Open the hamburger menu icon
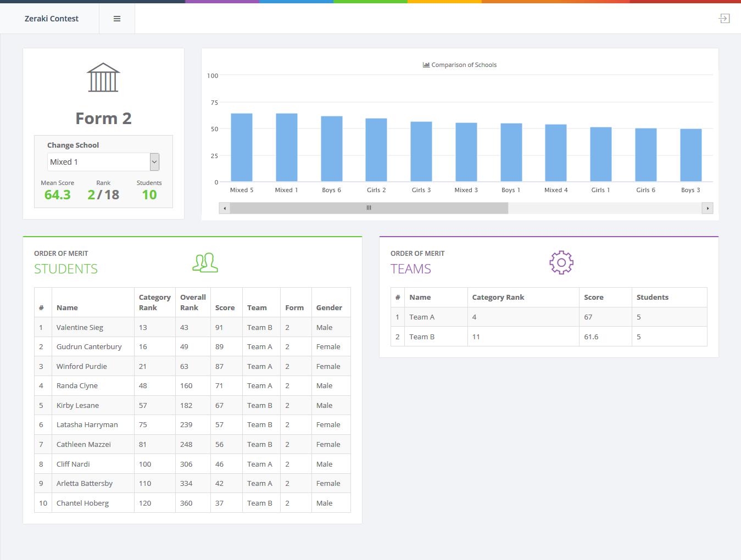The image size is (741, 560). coord(117,19)
